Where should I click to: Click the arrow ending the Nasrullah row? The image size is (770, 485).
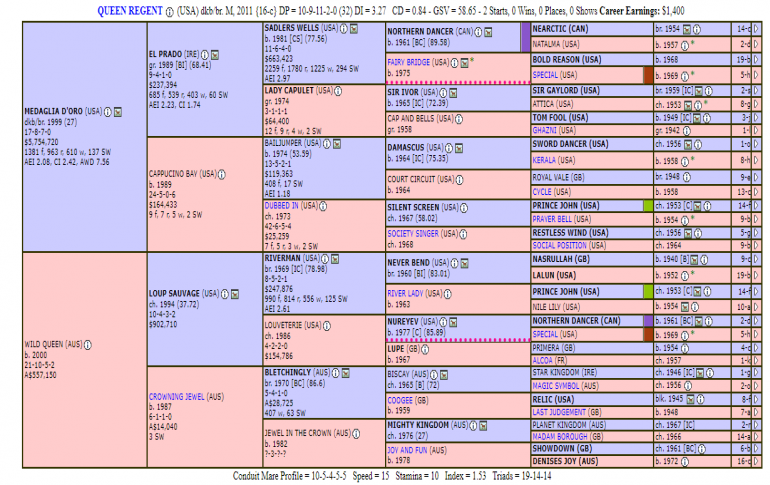(x=756, y=259)
